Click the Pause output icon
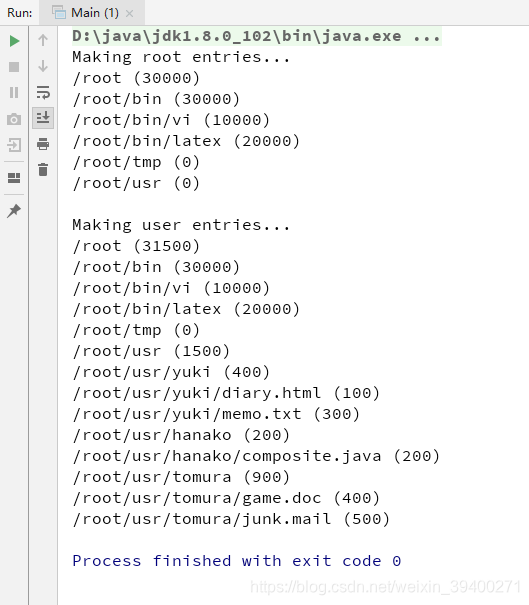This screenshot has height=605, width=529. point(14,93)
